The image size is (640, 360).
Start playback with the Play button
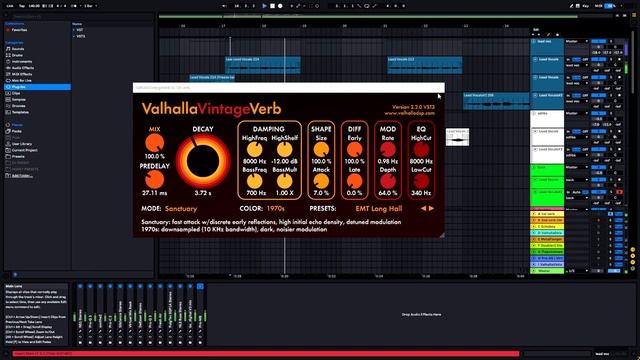click(x=264, y=6)
